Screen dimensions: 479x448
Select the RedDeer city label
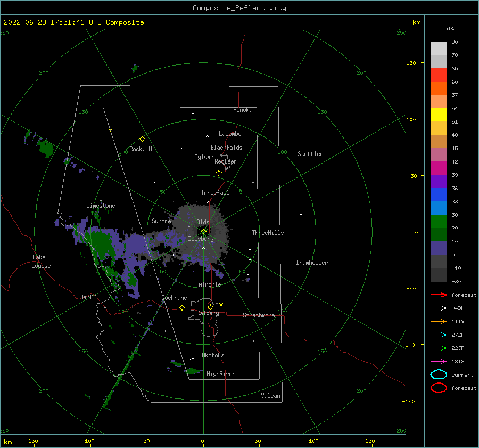click(x=226, y=161)
